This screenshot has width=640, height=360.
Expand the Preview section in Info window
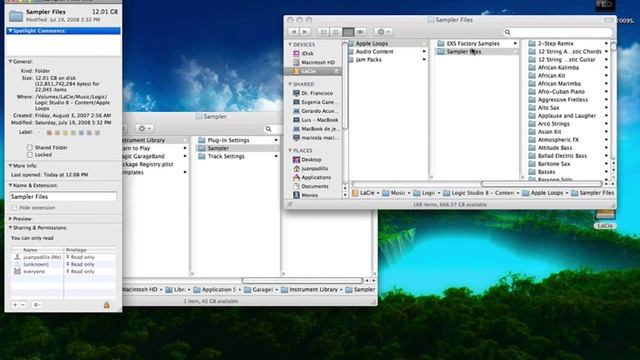[x=10, y=219]
